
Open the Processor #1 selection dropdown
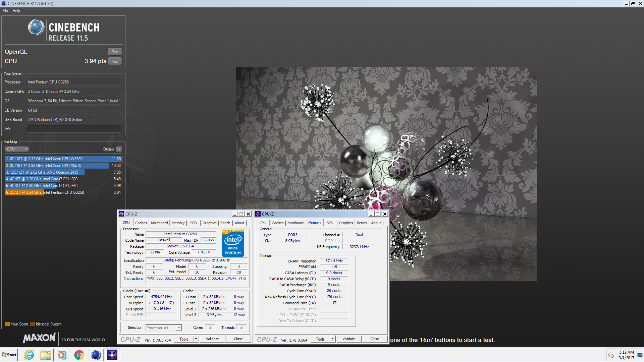click(x=164, y=328)
